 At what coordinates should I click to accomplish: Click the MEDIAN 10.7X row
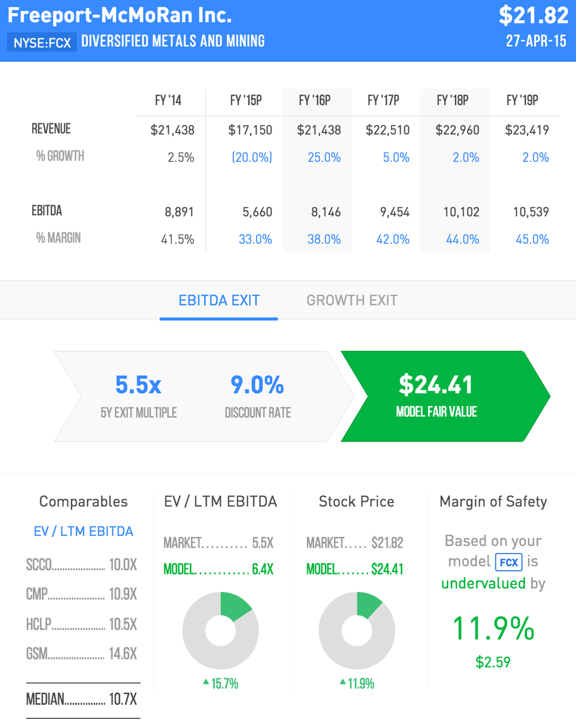click(82, 699)
